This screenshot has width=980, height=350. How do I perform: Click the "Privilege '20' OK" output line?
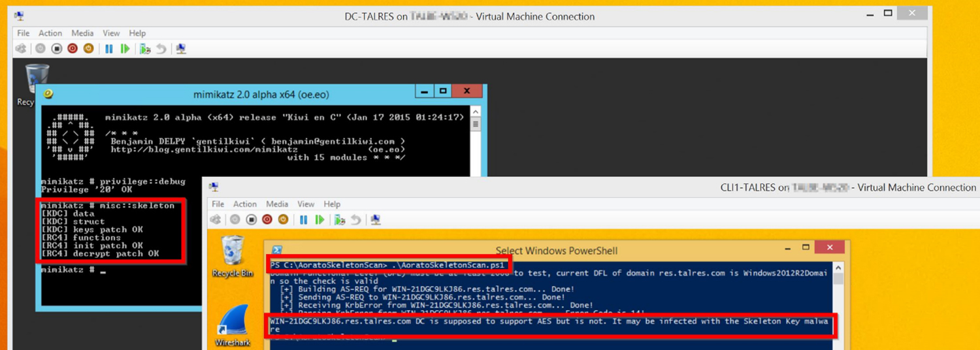(x=86, y=189)
